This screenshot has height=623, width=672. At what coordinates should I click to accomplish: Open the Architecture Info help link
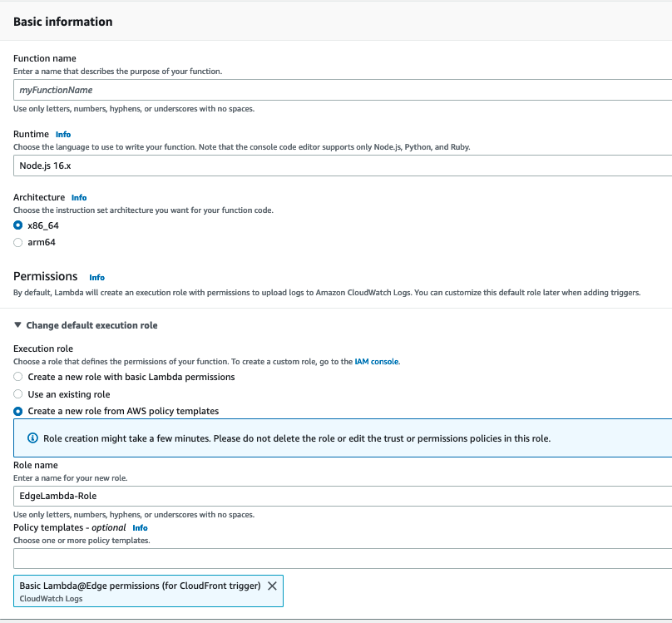coord(78,197)
